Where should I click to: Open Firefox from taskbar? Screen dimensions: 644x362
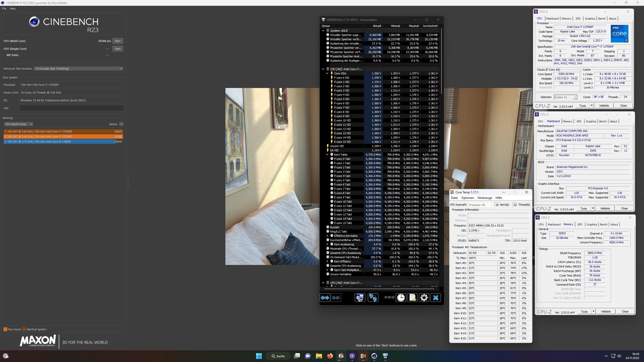pos(330,356)
